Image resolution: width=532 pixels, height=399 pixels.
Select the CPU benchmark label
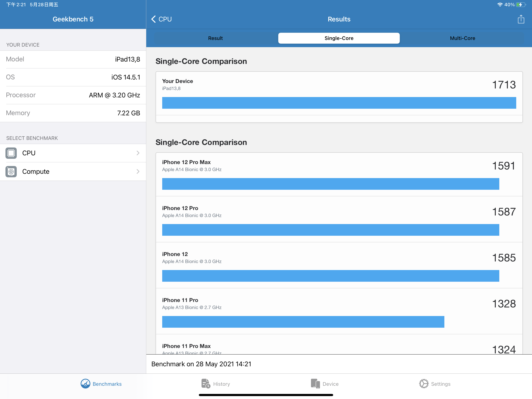point(29,153)
